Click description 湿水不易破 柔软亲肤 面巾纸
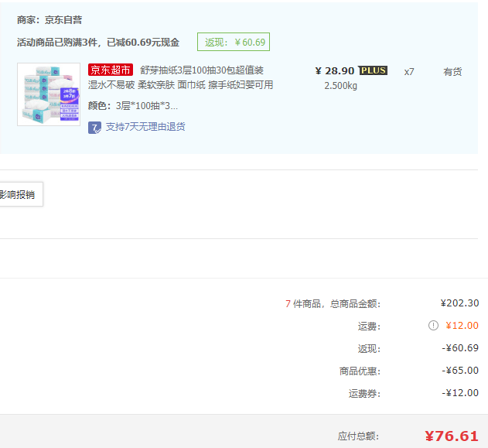This screenshot has width=488, height=448. (x=147, y=84)
